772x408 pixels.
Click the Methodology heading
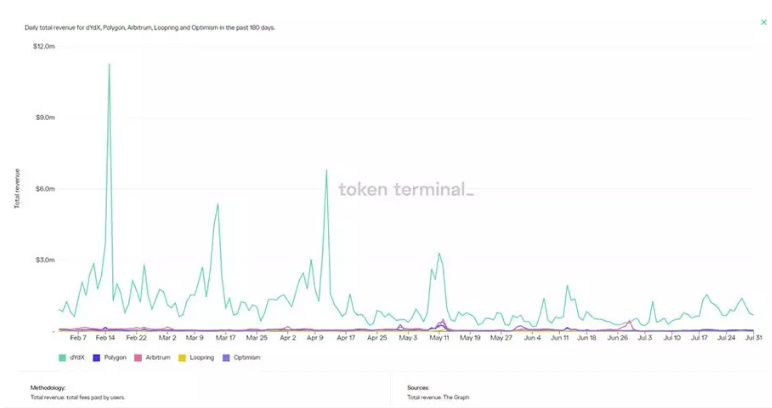[x=48, y=387]
